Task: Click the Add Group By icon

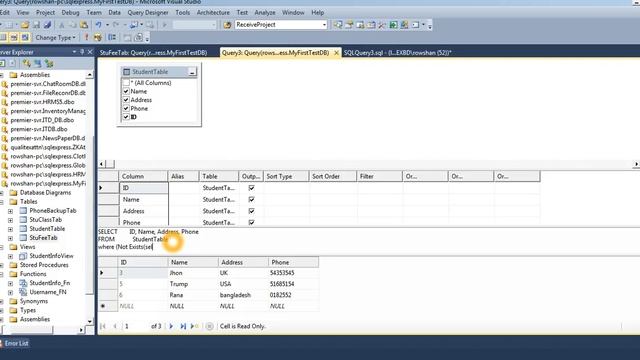Action: click(x=112, y=38)
